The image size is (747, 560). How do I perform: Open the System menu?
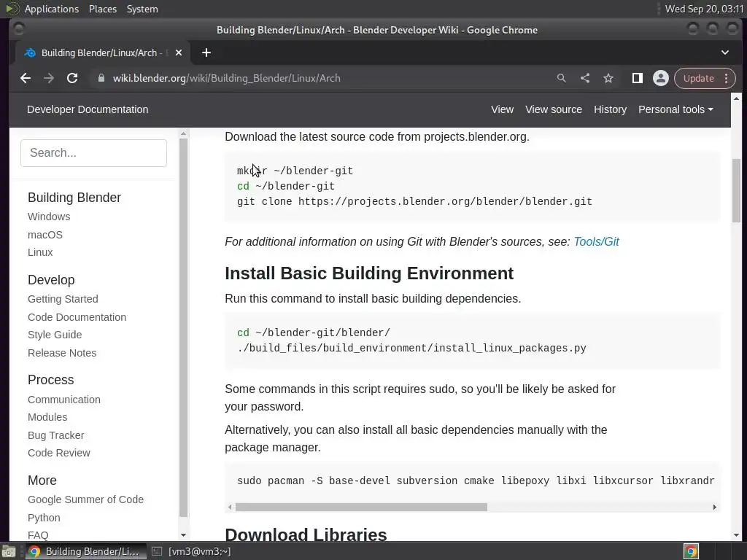tap(142, 9)
